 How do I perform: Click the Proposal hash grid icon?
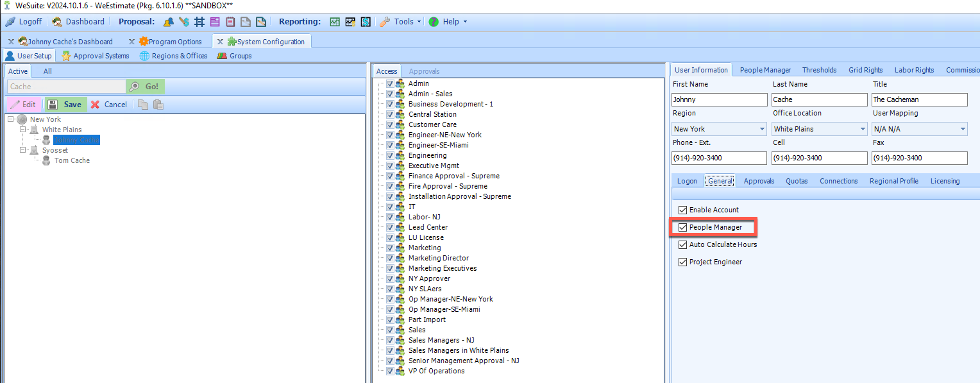pos(199,22)
